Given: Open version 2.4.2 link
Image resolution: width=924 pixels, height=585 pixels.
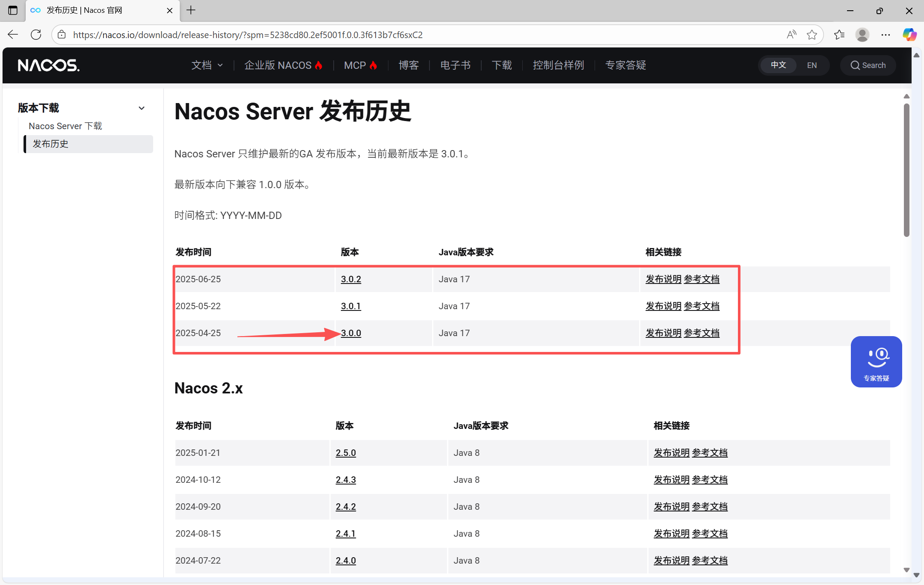Looking at the screenshot, I should coord(346,507).
